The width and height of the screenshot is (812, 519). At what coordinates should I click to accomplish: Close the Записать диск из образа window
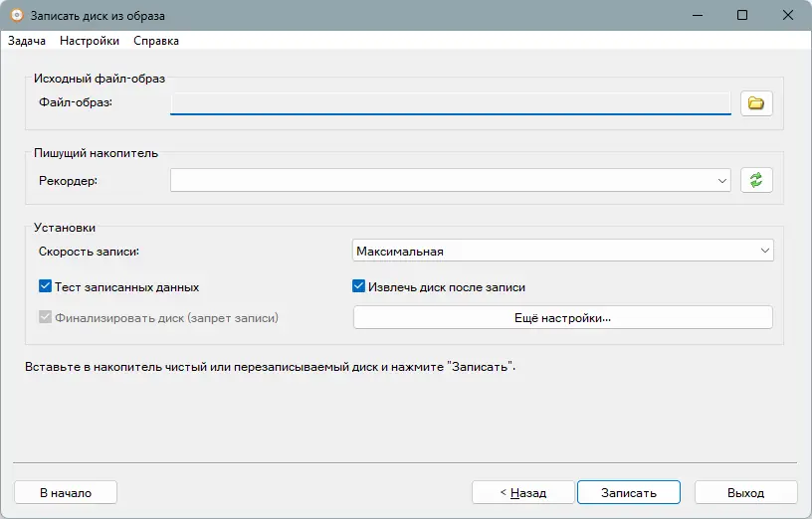pos(788,16)
